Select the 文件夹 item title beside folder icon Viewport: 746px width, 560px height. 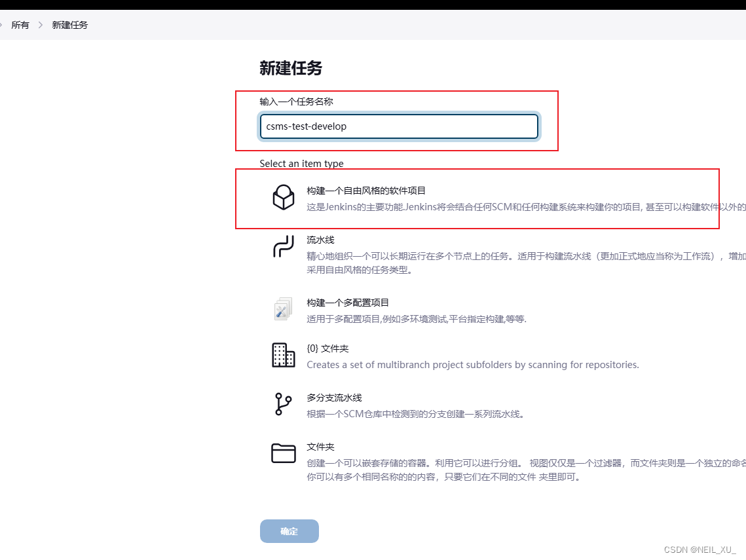click(x=320, y=447)
